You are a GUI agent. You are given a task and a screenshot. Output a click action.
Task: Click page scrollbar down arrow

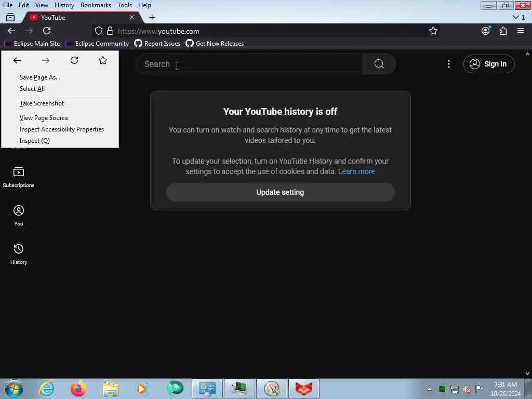click(x=528, y=374)
